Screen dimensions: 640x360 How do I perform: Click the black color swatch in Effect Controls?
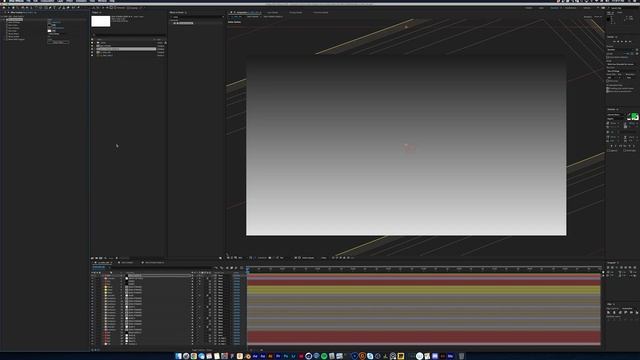pyautogui.click(x=49, y=25)
